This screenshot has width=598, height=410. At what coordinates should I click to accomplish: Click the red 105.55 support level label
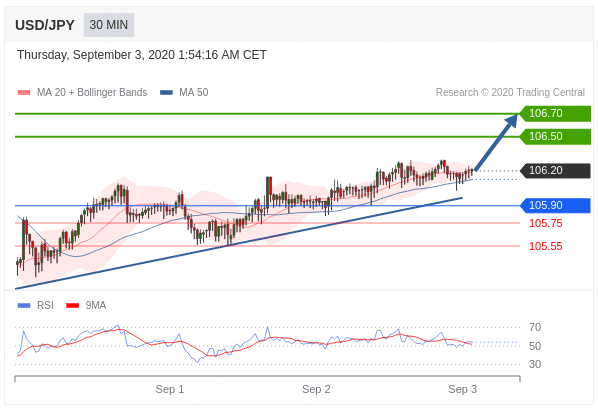click(x=546, y=246)
